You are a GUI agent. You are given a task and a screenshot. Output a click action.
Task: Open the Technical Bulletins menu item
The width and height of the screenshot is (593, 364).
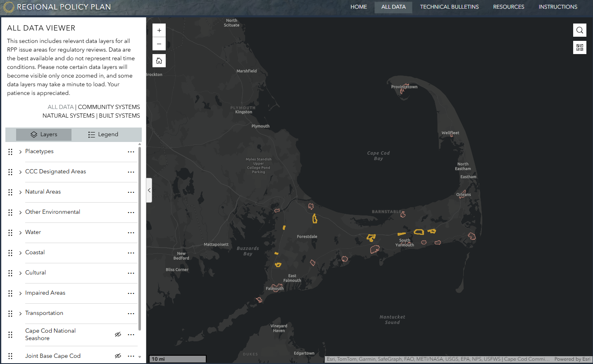pos(449,7)
